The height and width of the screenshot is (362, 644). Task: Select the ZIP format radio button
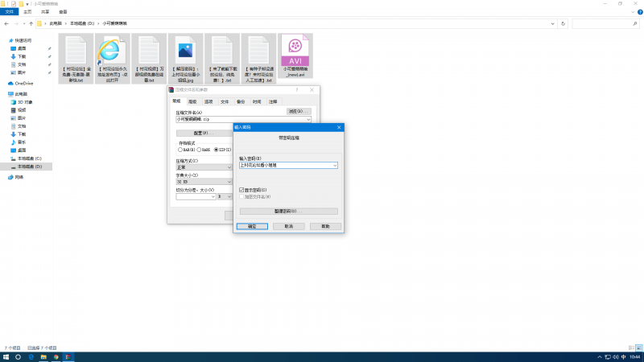[x=216, y=150]
